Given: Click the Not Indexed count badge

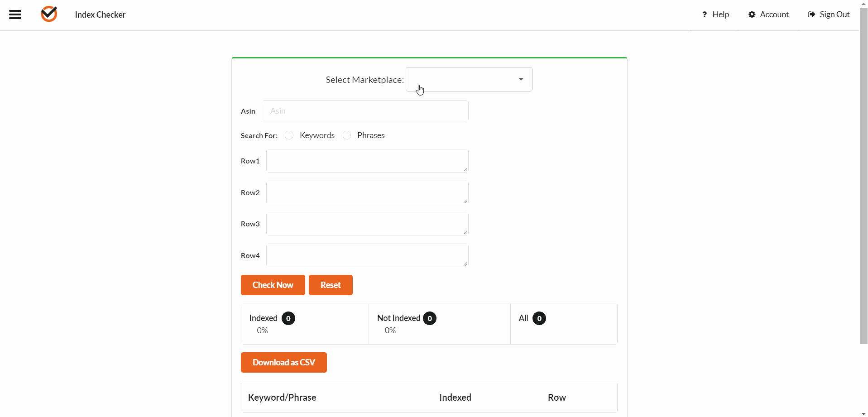Looking at the screenshot, I should point(430,318).
